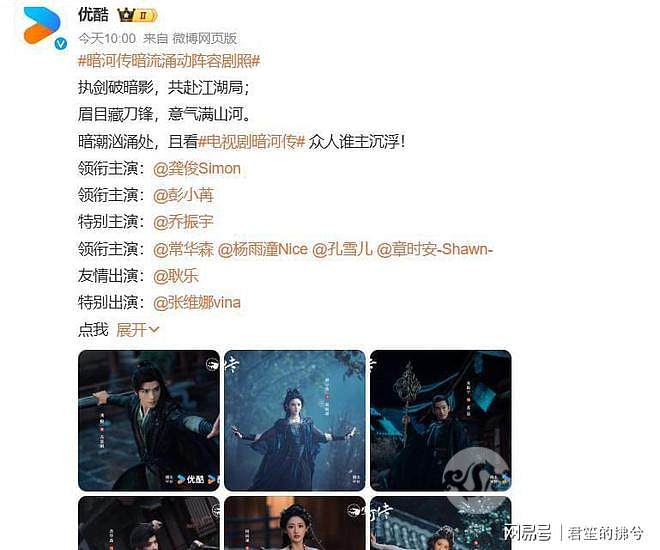
Task: Expand the post with 展开 chevron
Action: (x=138, y=329)
